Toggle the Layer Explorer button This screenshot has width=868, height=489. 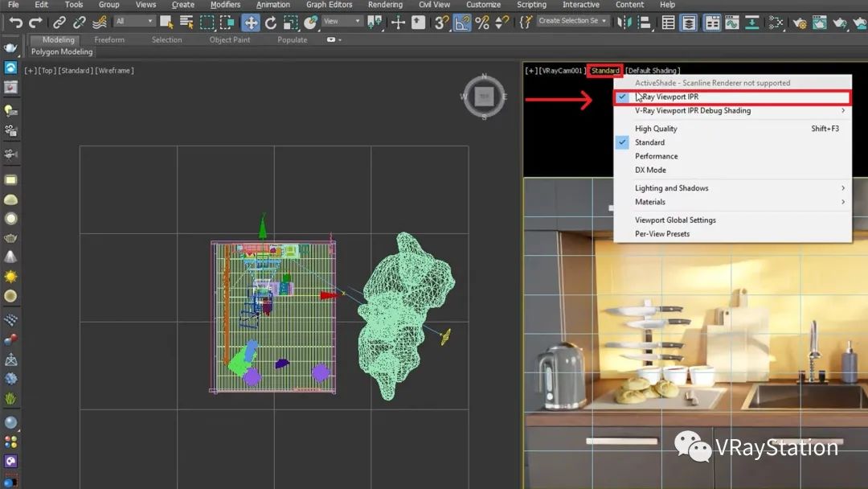coord(690,22)
